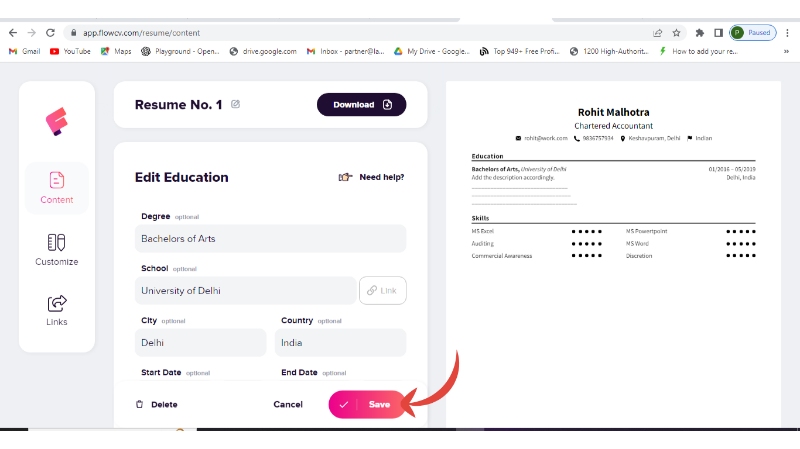
Task: Click the Need help? link
Action: pyautogui.click(x=372, y=177)
